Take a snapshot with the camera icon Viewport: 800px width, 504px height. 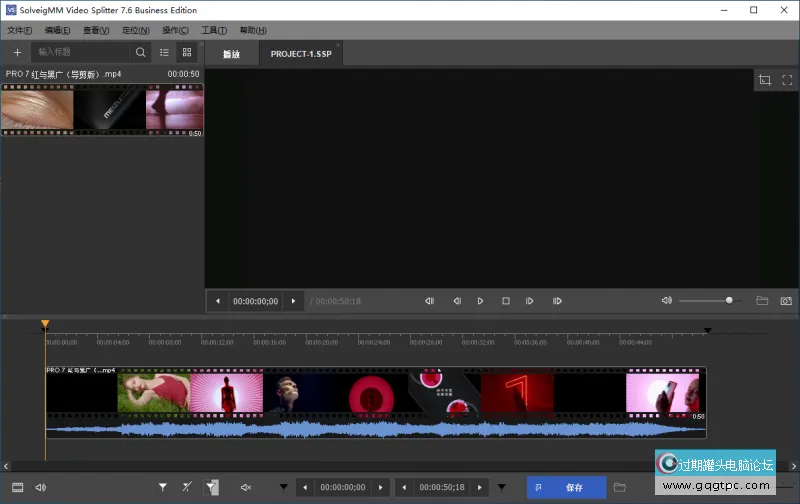point(786,300)
